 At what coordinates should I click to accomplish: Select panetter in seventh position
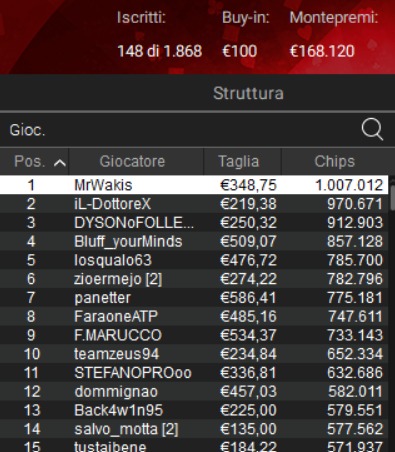click(194, 298)
